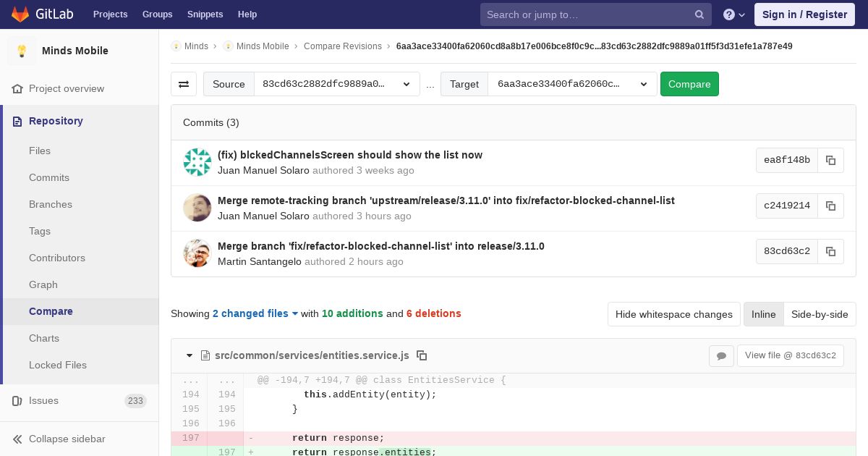Open the Target revision dropdown
This screenshot has height=456, width=868.
[x=572, y=84]
